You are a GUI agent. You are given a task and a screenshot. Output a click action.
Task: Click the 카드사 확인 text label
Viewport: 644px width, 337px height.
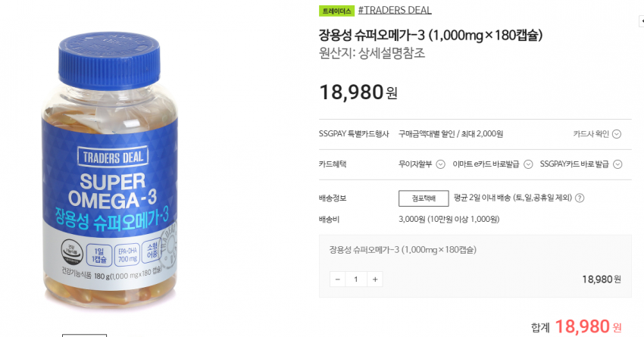tap(591, 134)
